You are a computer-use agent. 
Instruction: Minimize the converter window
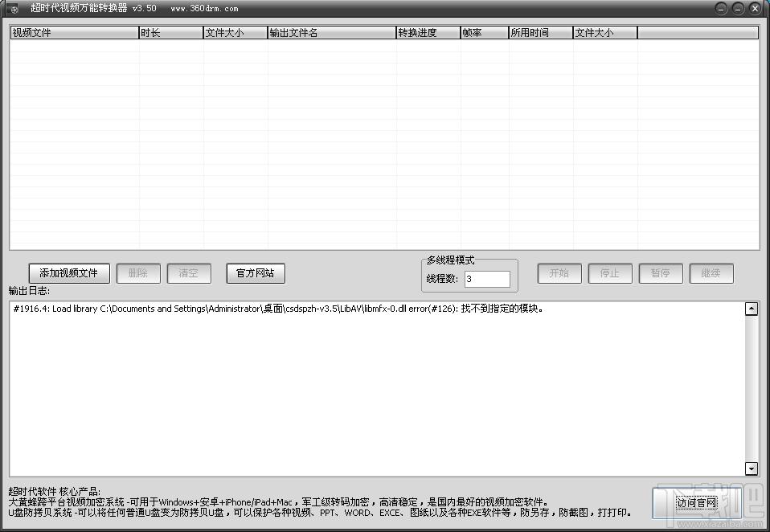(722, 8)
